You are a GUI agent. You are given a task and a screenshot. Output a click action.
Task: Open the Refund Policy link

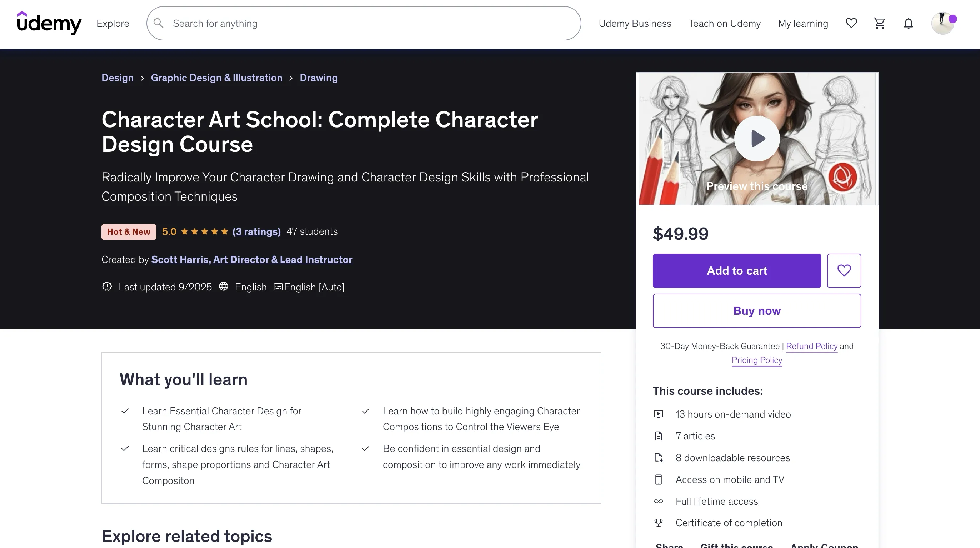pos(811,346)
